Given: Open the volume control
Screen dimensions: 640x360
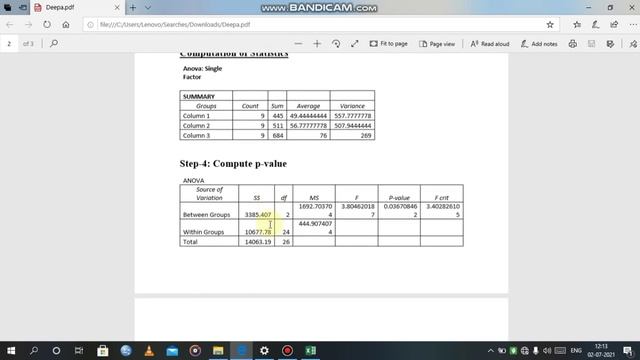Looking at the screenshot, I should tap(547, 351).
